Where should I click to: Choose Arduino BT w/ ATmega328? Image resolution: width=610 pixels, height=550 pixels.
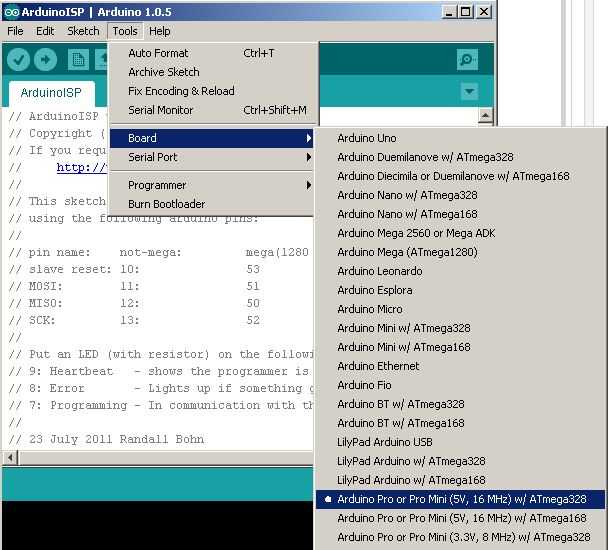[461, 405]
